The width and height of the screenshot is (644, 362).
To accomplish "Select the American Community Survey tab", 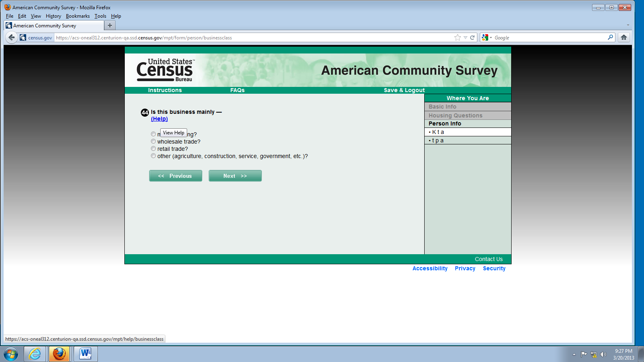I will click(54, 25).
